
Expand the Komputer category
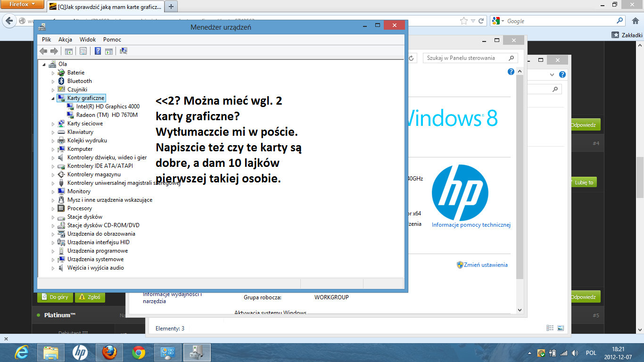(53, 149)
